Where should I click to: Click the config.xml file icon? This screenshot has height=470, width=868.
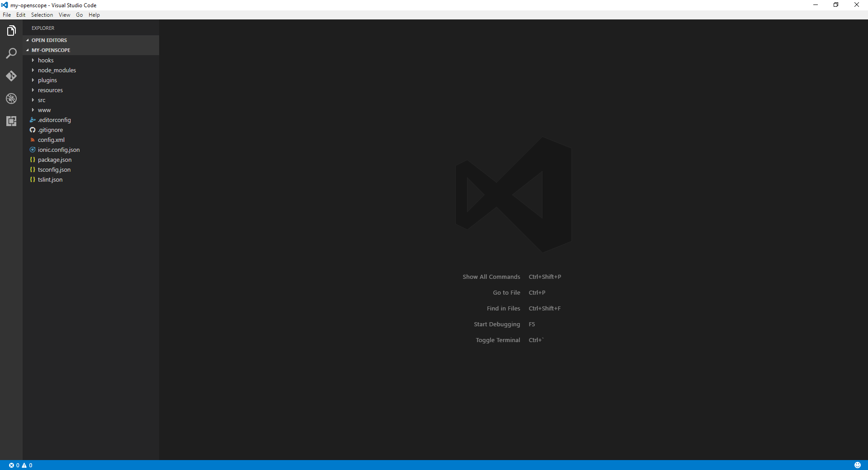[x=33, y=140]
